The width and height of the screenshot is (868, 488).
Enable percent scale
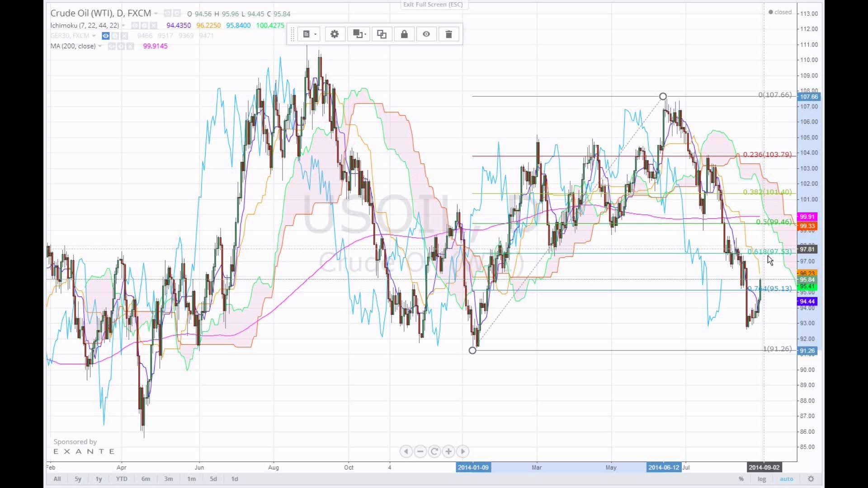tap(741, 479)
